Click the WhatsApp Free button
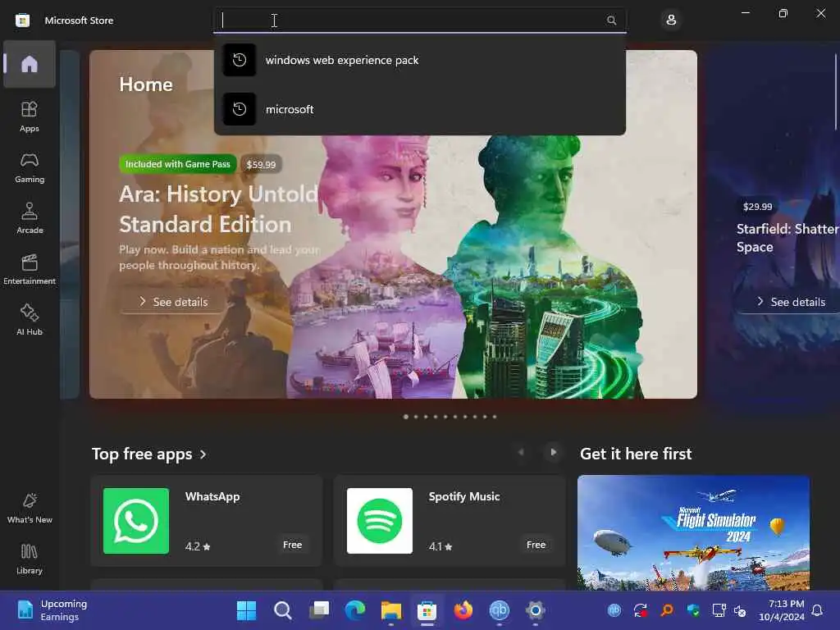The image size is (840, 630). tap(293, 545)
